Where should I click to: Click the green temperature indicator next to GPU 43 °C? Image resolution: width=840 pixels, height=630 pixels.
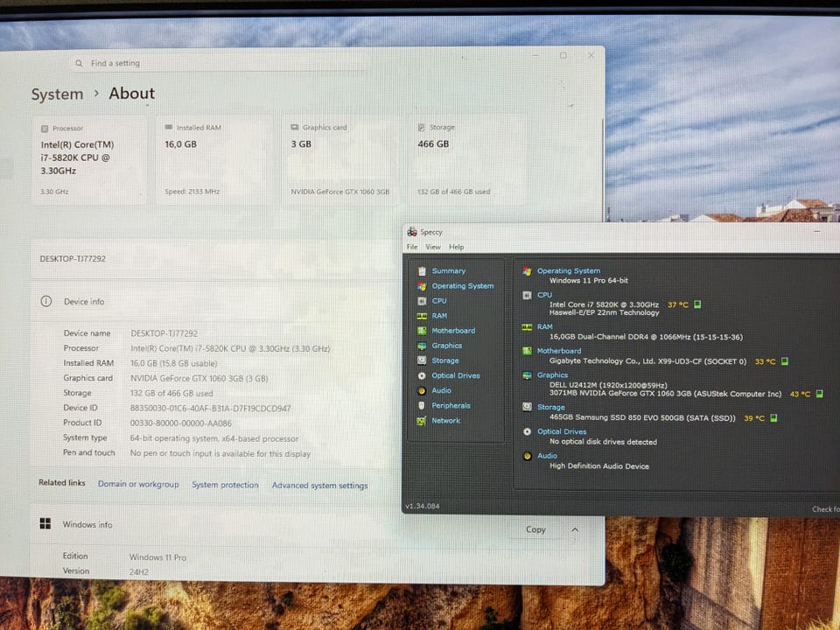(x=819, y=394)
